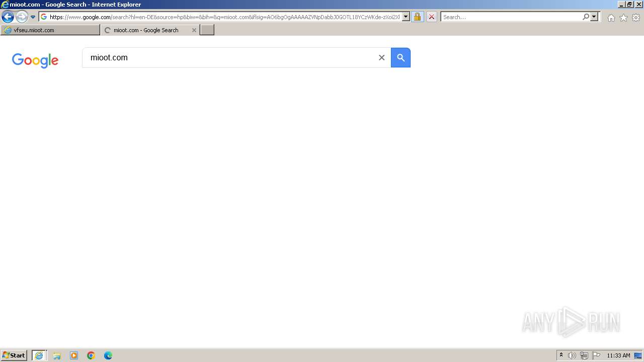Image resolution: width=644 pixels, height=362 pixels.
Task: Close the mioot.com Google Search tab
Action: point(194,30)
